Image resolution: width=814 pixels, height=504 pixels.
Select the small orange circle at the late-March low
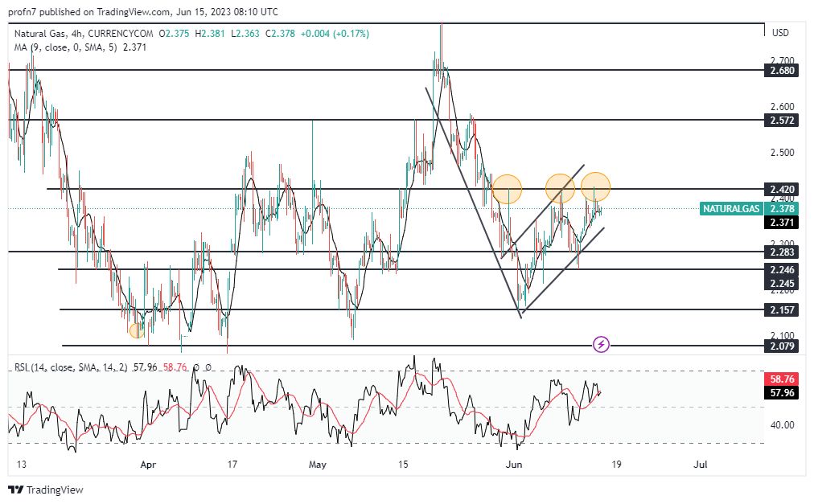click(x=137, y=330)
